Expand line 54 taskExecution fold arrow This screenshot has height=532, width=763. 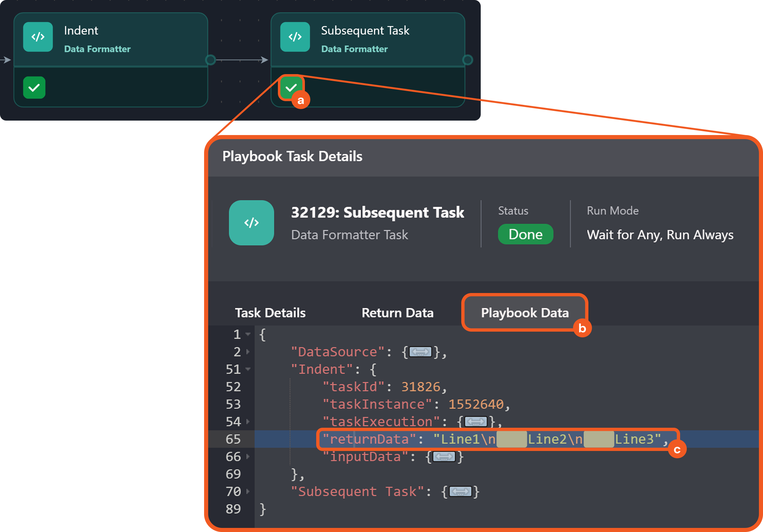point(248,422)
